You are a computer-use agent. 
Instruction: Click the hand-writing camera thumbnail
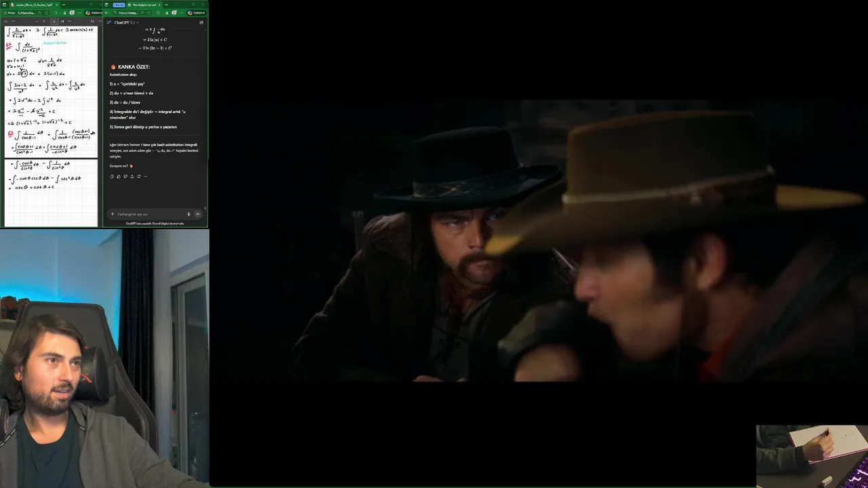pyautogui.click(x=812, y=456)
